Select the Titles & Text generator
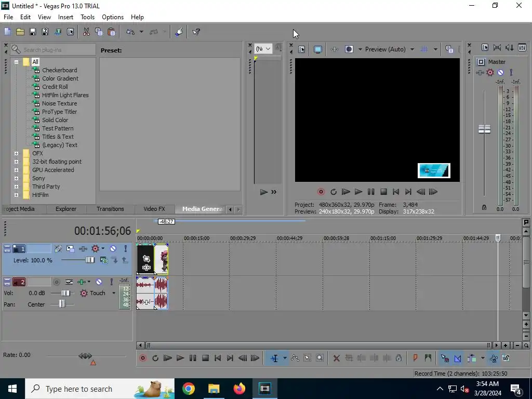Image resolution: width=532 pixels, height=399 pixels. pyautogui.click(x=58, y=137)
